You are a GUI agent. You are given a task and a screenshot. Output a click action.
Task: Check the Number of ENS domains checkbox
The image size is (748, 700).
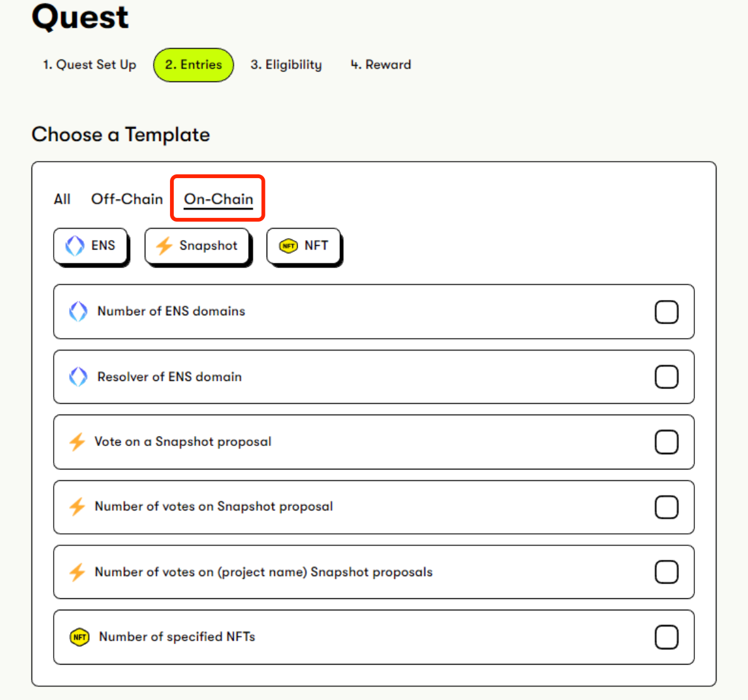(x=667, y=311)
